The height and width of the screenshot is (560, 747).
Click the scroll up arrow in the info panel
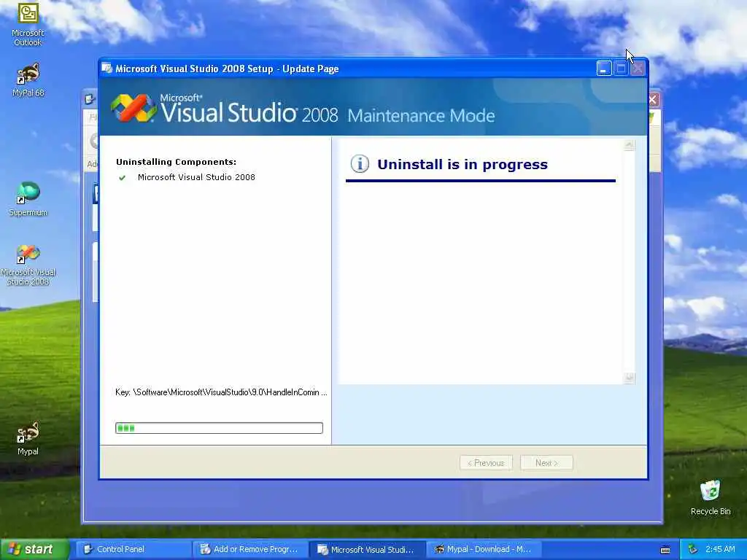(629, 145)
